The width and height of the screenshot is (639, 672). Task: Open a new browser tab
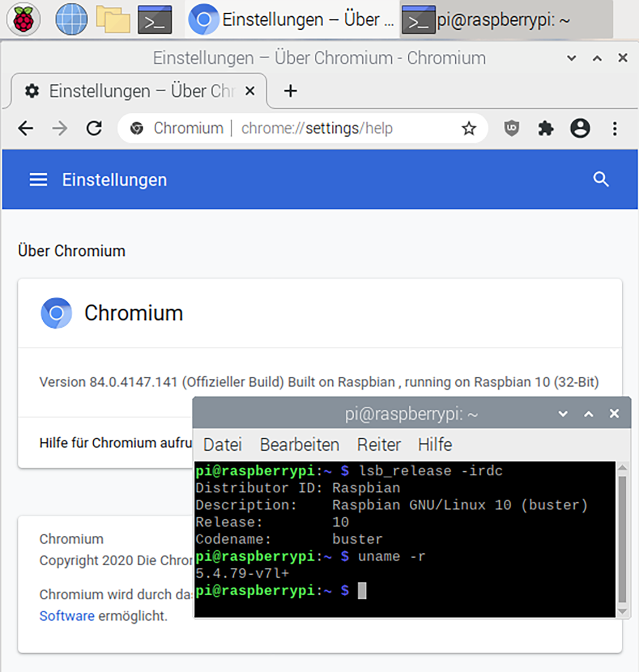click(290, 91)
